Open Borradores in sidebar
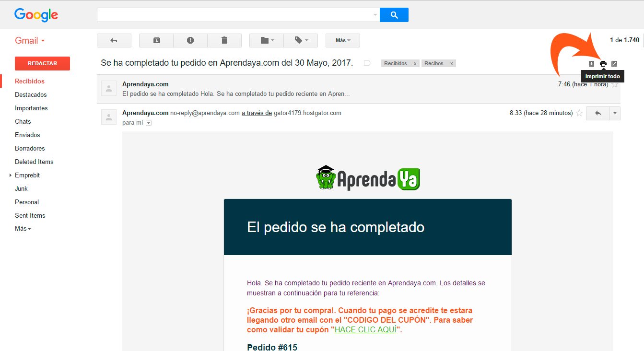 pyautogui.click(x=30, y=148)
